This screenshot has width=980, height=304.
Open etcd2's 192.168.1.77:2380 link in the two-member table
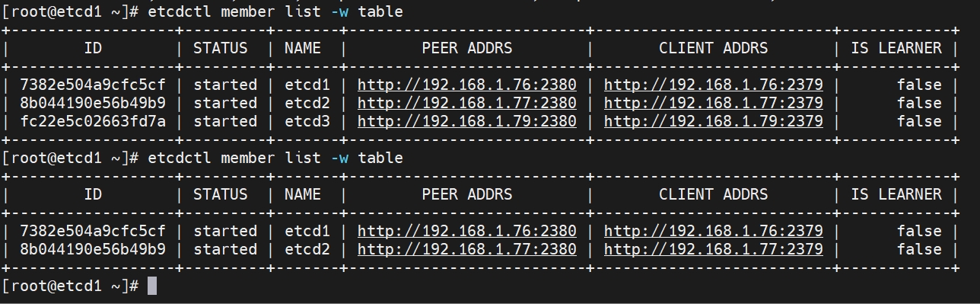pos(467,249)
